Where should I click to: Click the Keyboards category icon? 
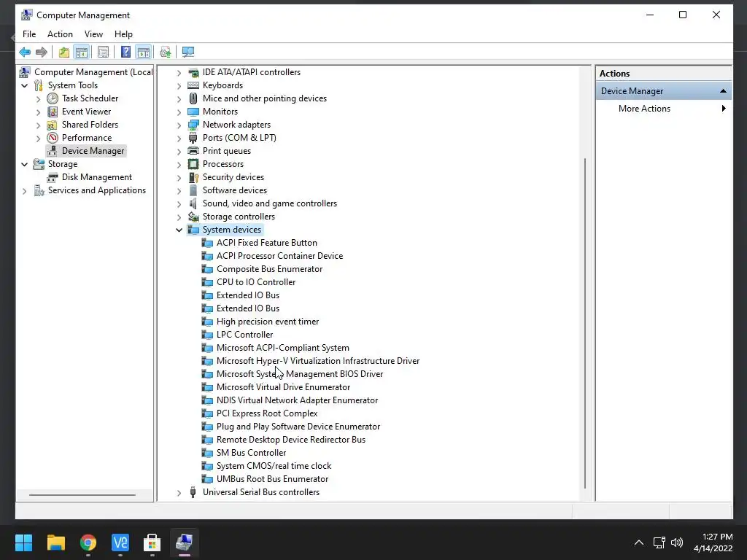(193, 85)
